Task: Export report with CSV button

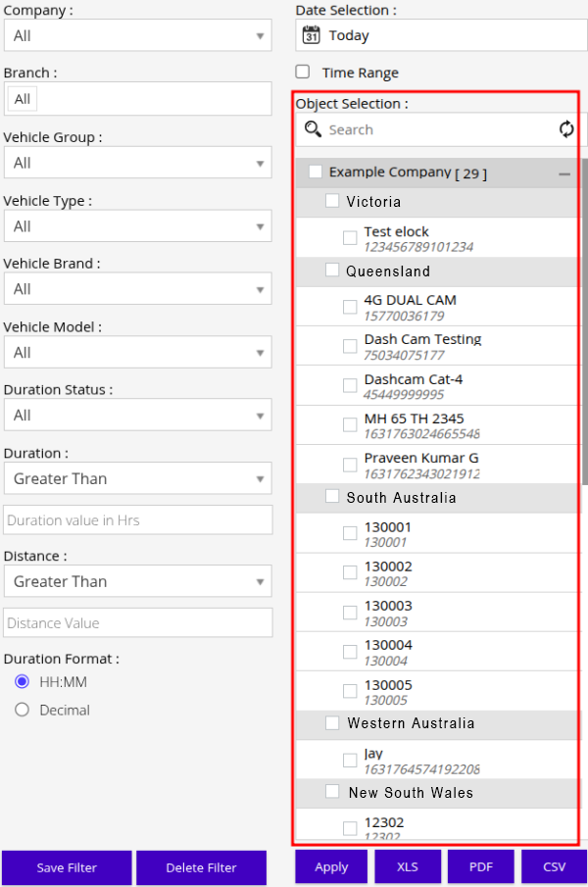Action: (554, 866)
